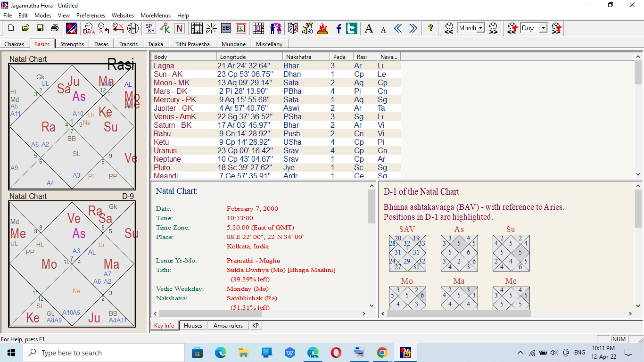644x362 pixels.
Task: Click the red N toolbar icon
Action: point(179,28)
